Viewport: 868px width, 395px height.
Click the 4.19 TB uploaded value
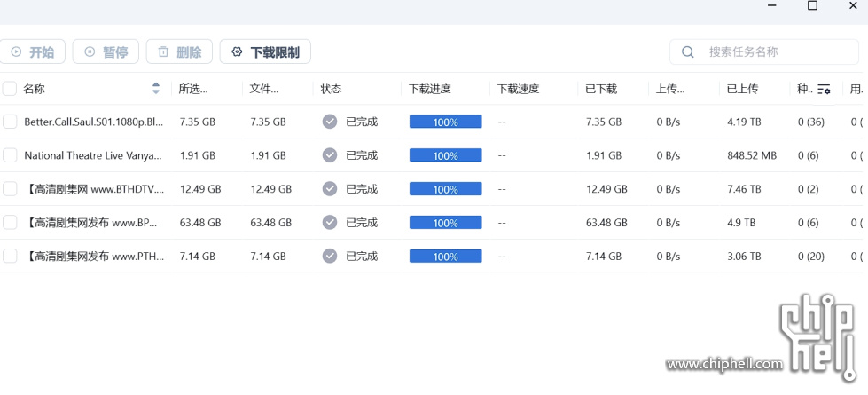(744, 122)
